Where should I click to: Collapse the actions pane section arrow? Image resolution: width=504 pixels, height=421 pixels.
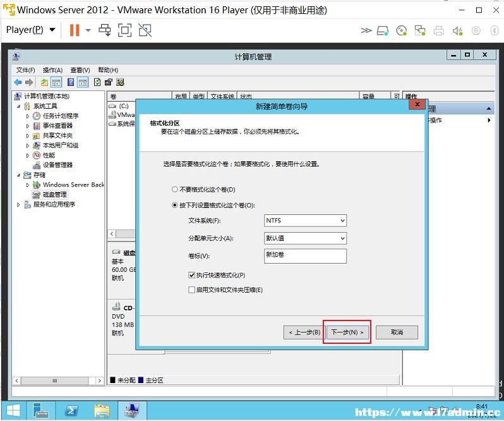[489, 109]
